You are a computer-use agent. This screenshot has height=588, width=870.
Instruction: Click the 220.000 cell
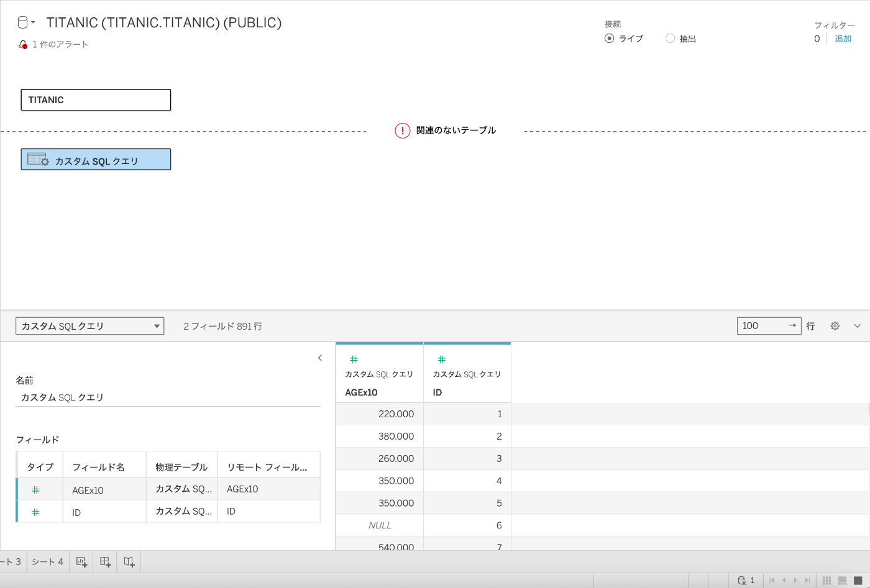coord(380,414)
